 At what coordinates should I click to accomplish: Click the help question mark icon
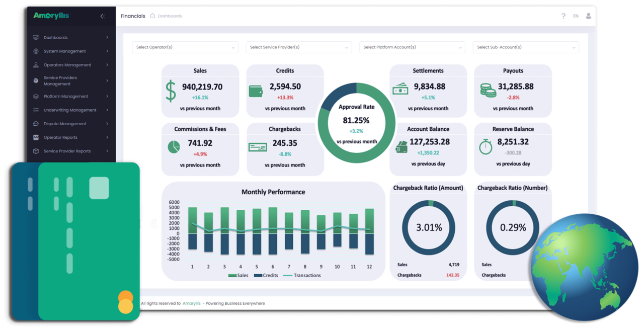pos(563,16)
